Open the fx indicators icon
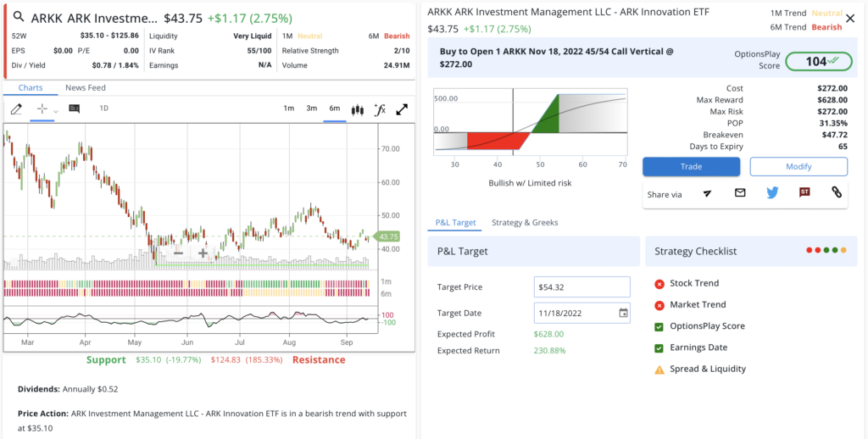The height and width of the screenshot is (439, 868). click(x=380, y=109)
